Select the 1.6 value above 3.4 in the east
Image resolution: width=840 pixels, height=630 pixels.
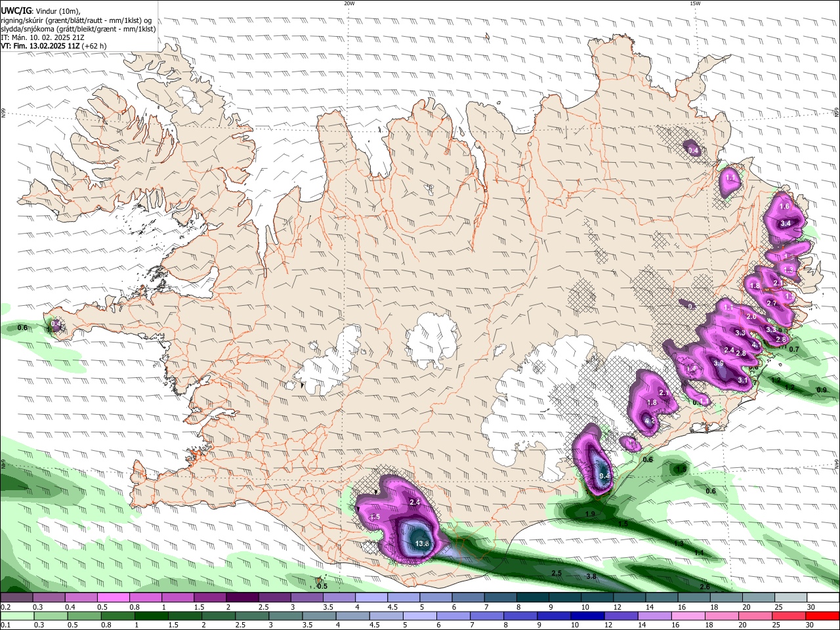tap(784, 206)
